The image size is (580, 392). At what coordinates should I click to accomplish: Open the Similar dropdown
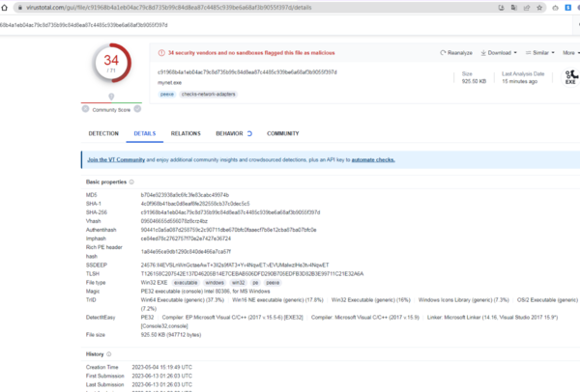point(540,53)
